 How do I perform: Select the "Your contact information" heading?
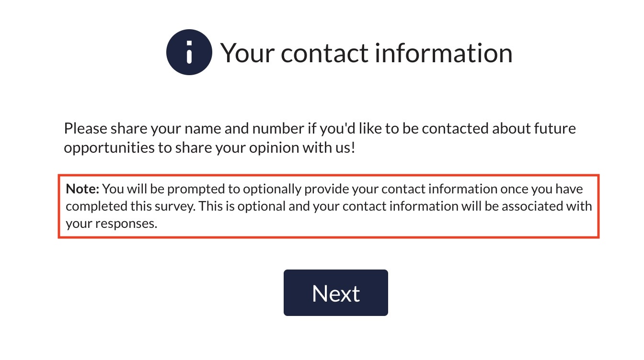[x=367, y=53]
